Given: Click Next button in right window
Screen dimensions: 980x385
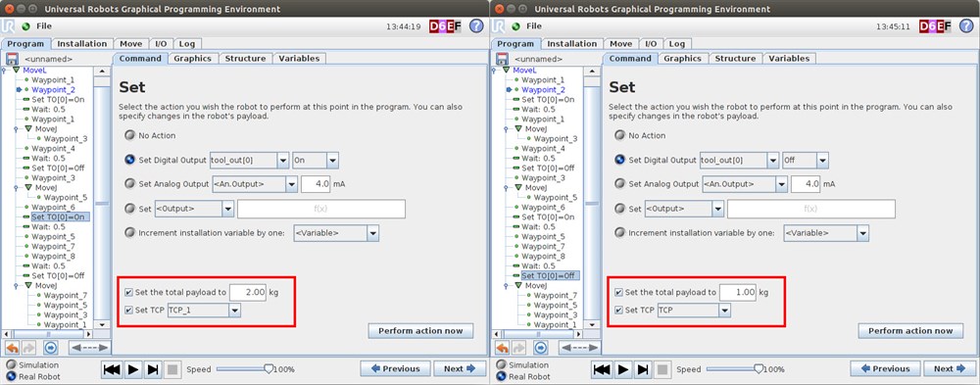Looking at the screenshot, I should 950,368.
